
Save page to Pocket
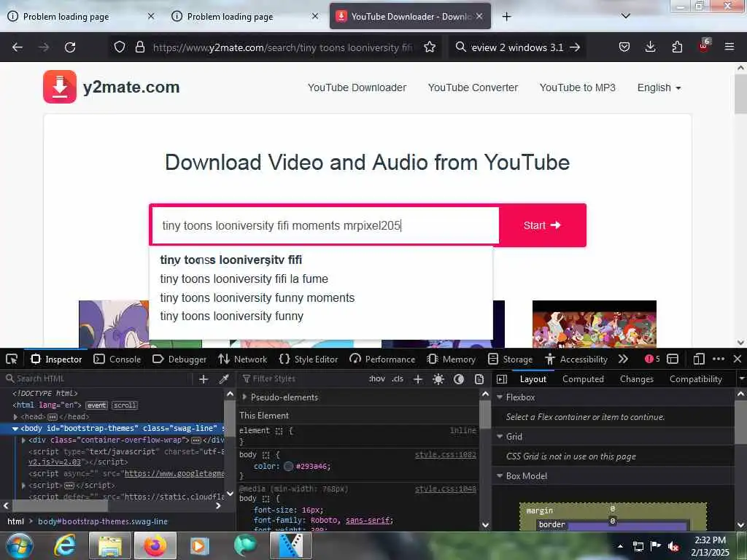(x=624, y=47)
